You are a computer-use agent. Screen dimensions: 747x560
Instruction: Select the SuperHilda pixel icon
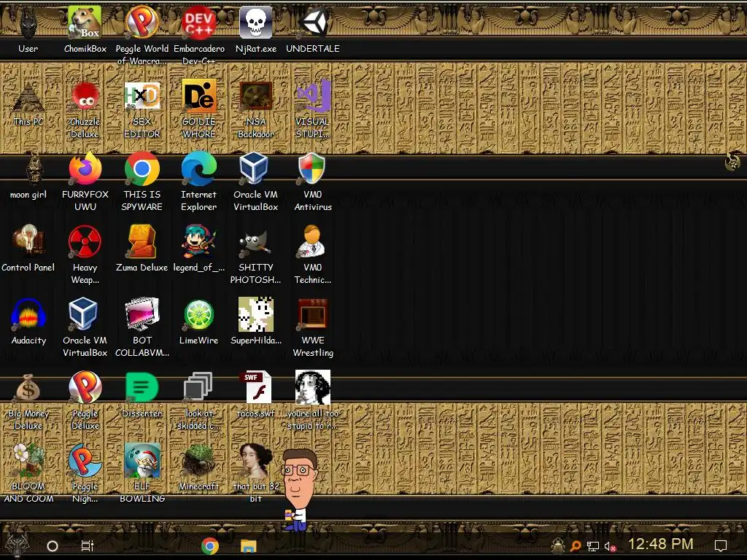point(256,314)
